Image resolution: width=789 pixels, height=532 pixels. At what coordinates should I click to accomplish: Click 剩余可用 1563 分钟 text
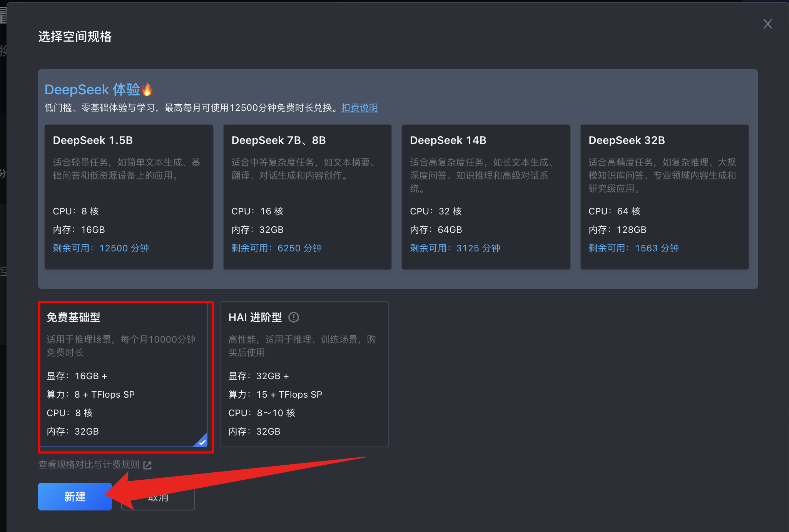634,248
